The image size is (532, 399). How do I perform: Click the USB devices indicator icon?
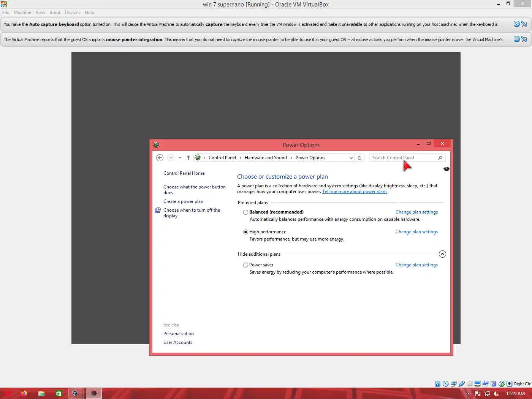click(x=461, y=384)
